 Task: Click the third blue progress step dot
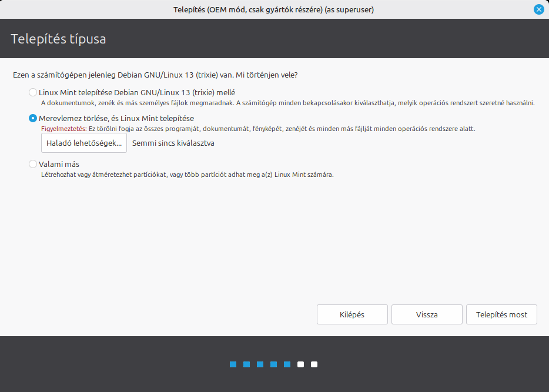260,364
